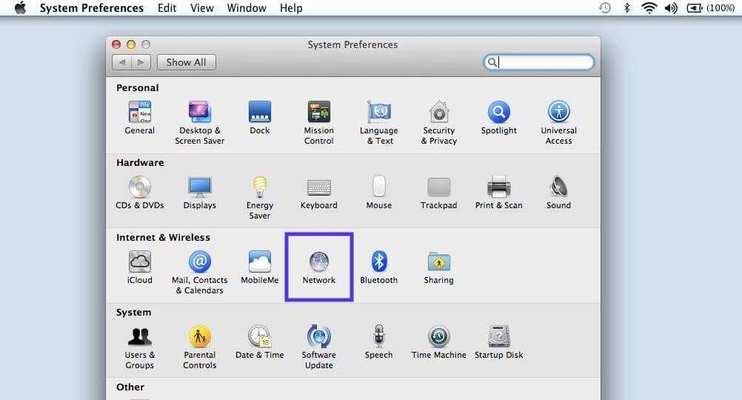
Task: Go forward with the right arrow button
Action: tap(141, 62)
